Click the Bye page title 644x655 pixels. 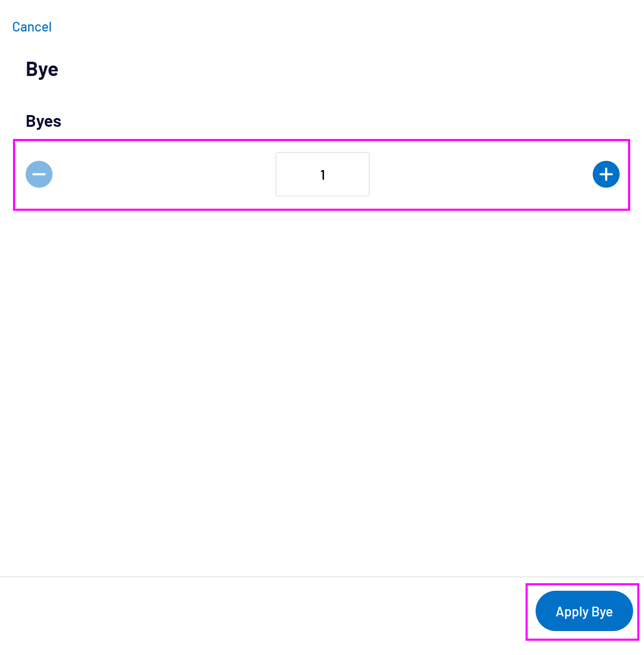point(42,69)
